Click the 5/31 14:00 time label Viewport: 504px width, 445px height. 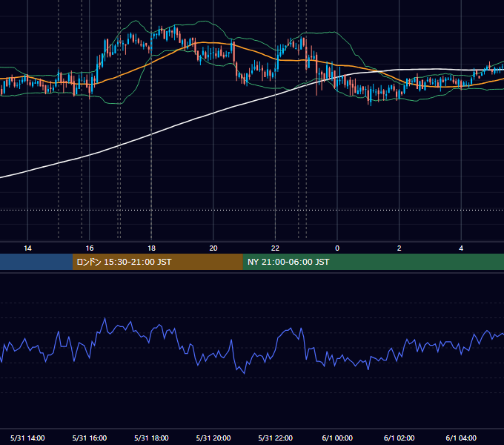click(x=27, y=438)
